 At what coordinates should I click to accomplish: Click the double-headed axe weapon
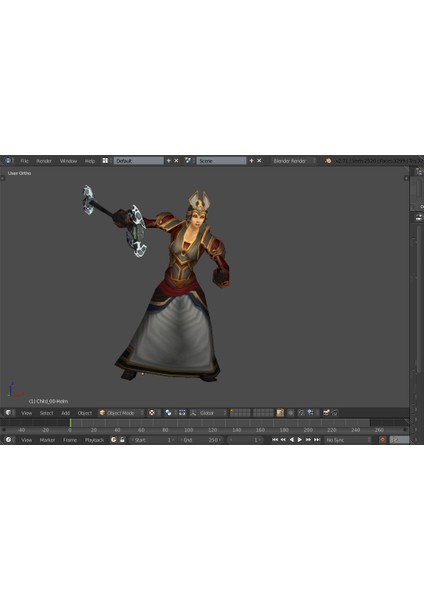pyautogui.click(x=115, y=220)
